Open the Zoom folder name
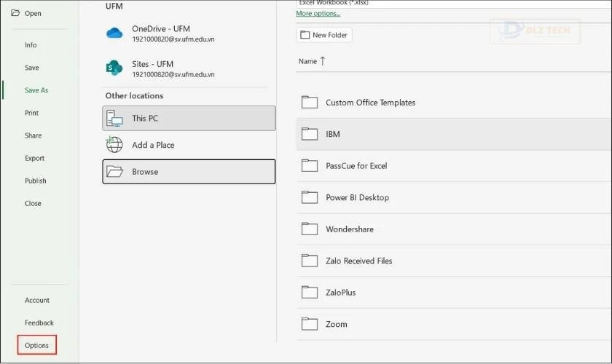Image resolution: width=612 pixels, height=364 pixels. (x=337, y=324)
